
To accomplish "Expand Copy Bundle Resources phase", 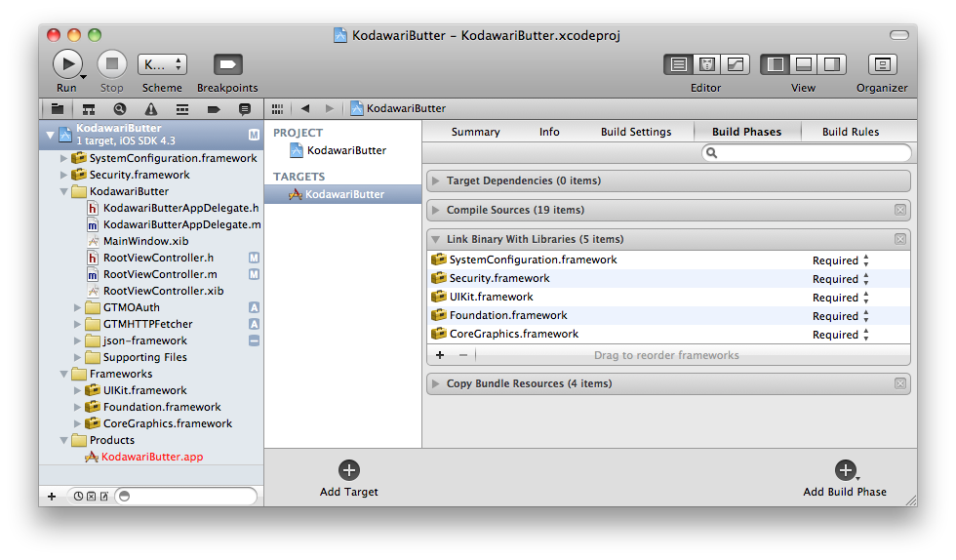I will (x=435, y=383).
